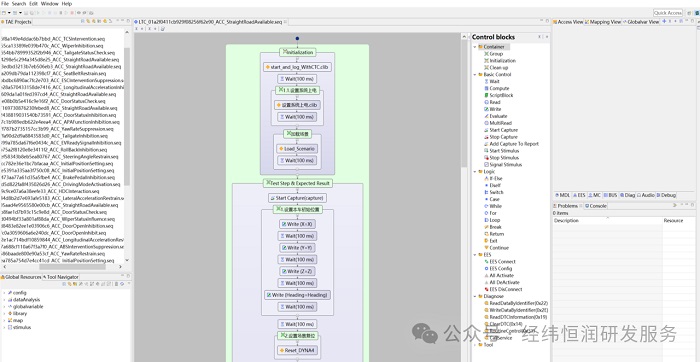The width and height of the screenshot is (700, 362).
Task: Click the TAE Projects horizontal scrollbar
Action: click(x=71, y=267)
